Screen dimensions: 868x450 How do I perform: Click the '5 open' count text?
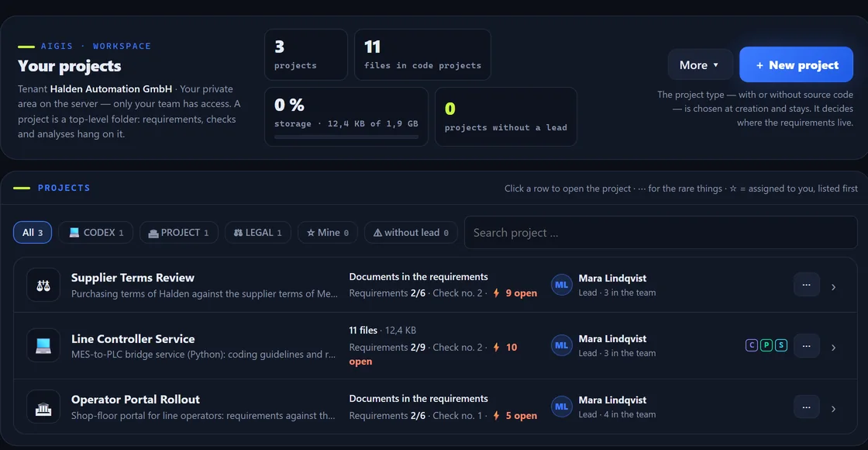point(522,416)
